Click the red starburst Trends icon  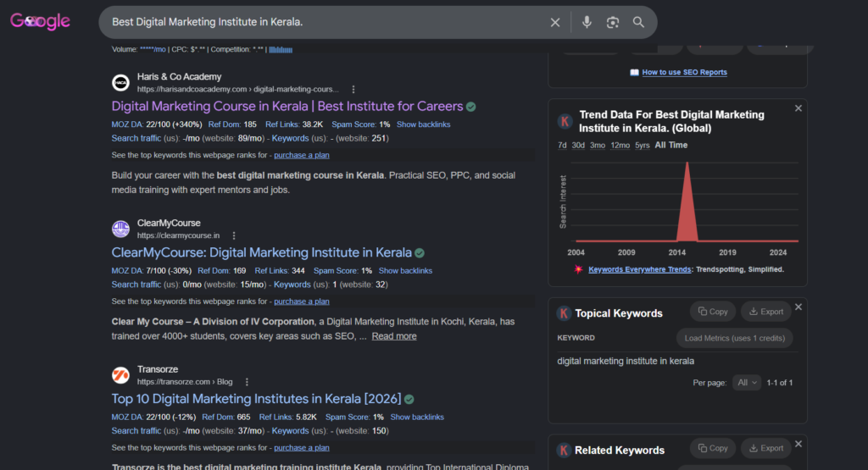pos(578,269)
